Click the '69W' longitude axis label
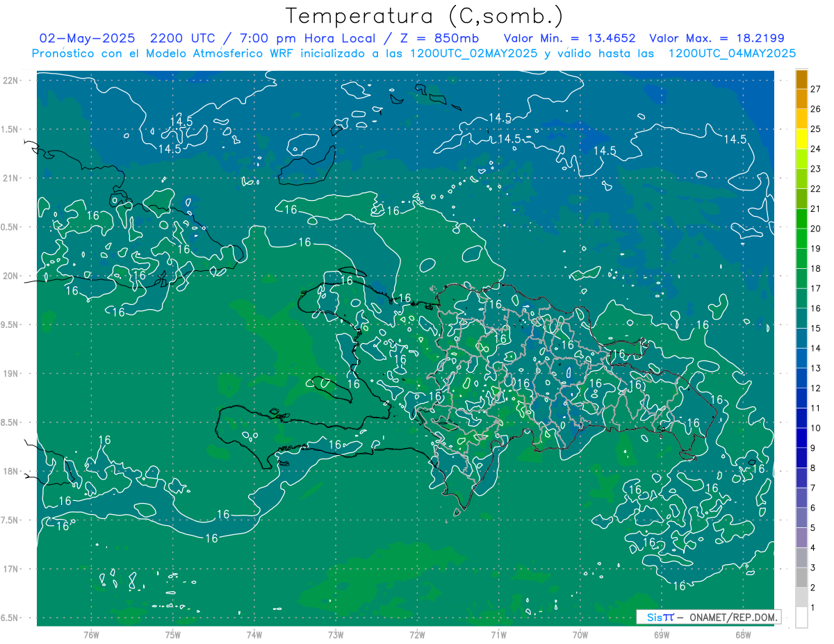The image size is (834, 644). tap(662, 635)
